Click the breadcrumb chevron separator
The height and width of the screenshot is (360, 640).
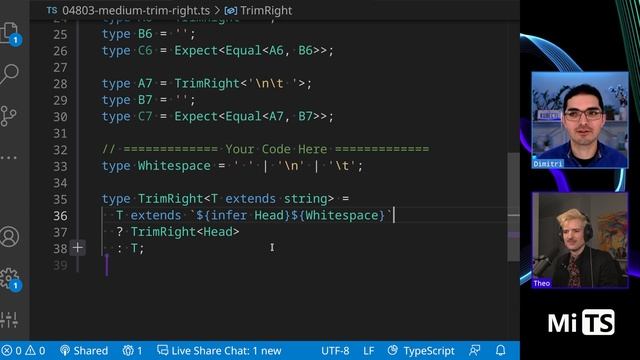click(217, 11)
